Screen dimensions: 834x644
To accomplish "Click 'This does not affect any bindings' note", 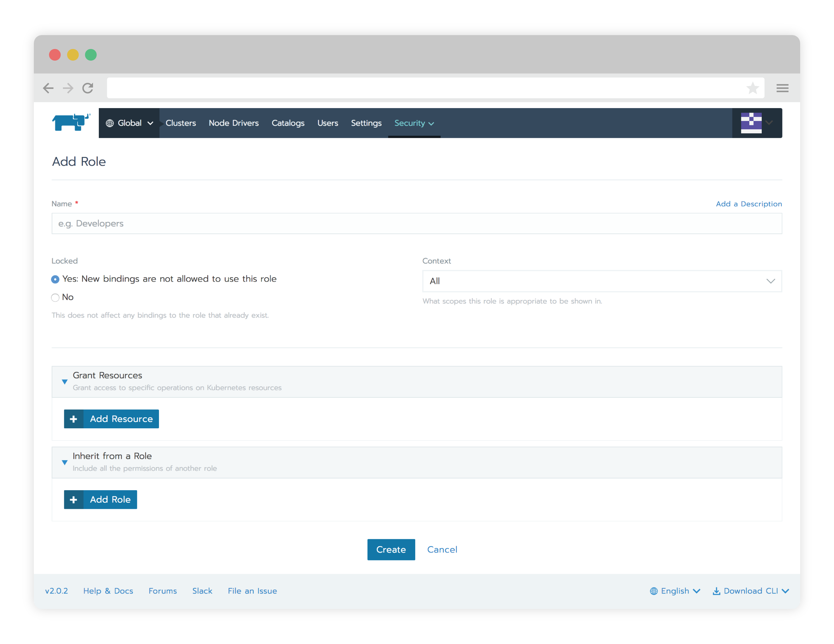I will (x=160, y=315).
